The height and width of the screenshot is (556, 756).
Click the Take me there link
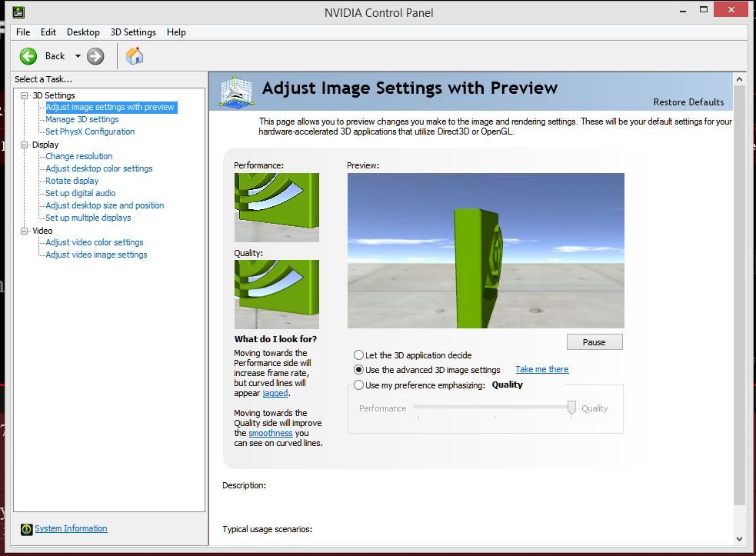[x=542, y=369]
